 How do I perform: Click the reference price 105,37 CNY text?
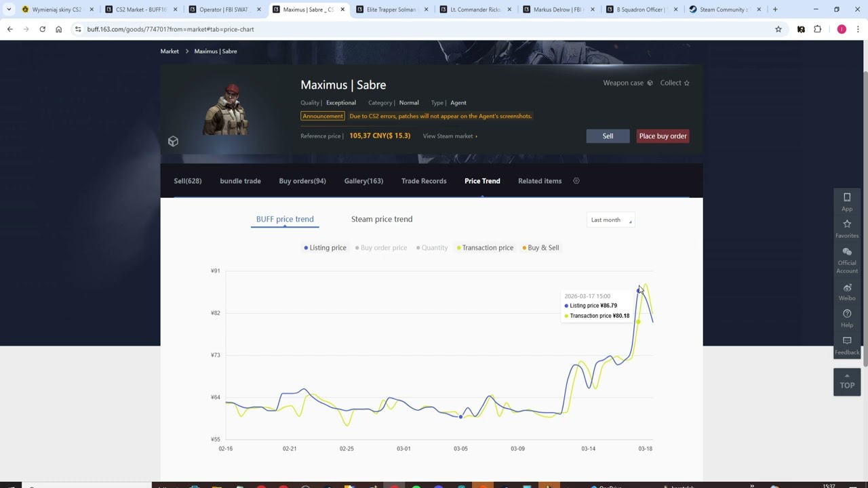(380, 136)
